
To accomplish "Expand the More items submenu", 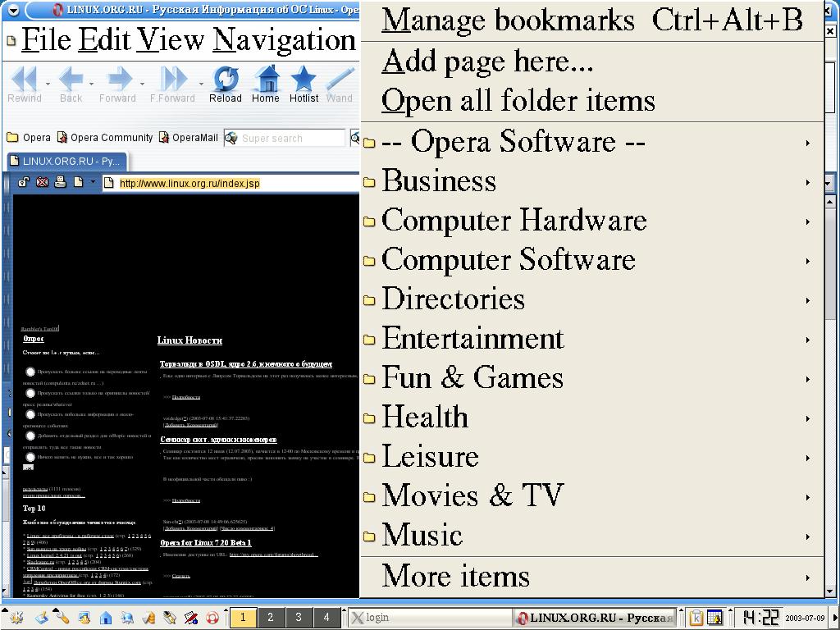I will [592, 577].
